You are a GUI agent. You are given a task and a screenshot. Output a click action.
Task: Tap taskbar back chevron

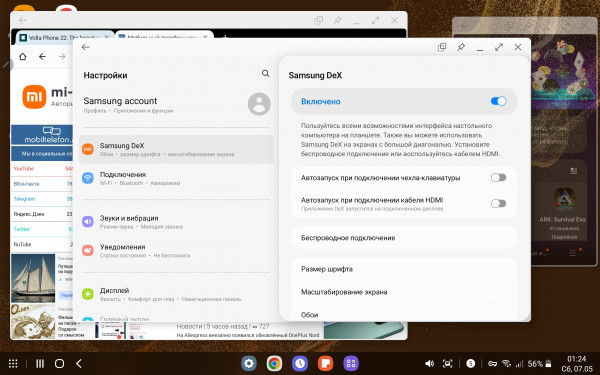click(79, 364)
